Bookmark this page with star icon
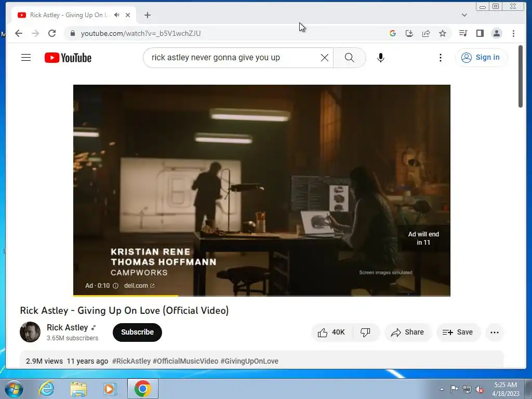This screenshot has width=532, height=399. pos(443,33)
